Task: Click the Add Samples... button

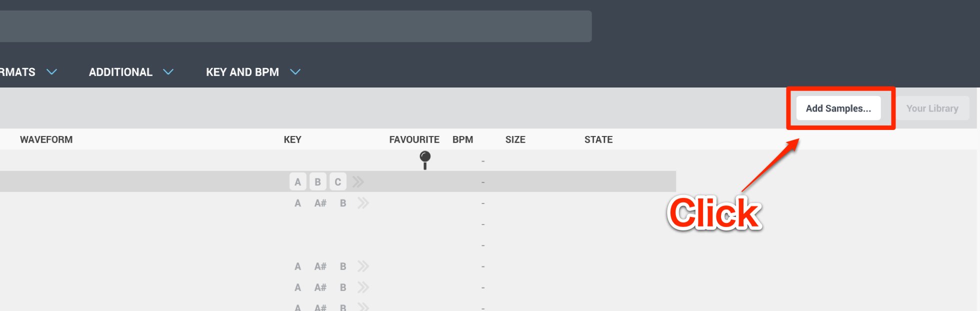Action: (838, 108)
